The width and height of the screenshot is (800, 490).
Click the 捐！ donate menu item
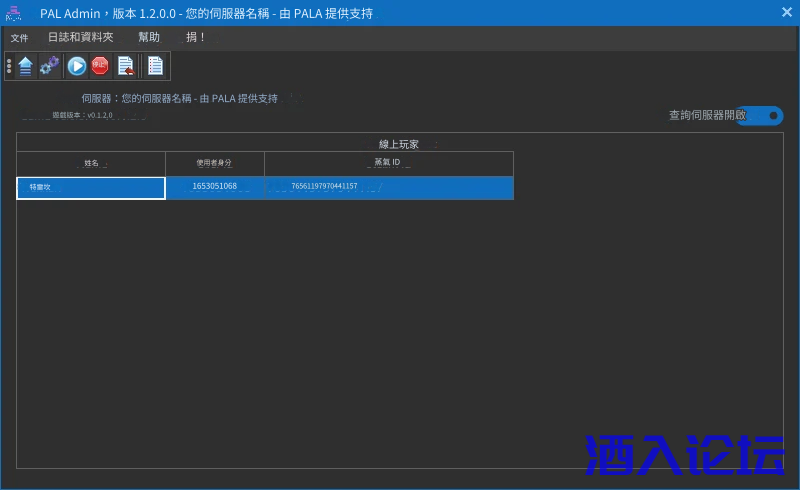click(x=196, y=37)
